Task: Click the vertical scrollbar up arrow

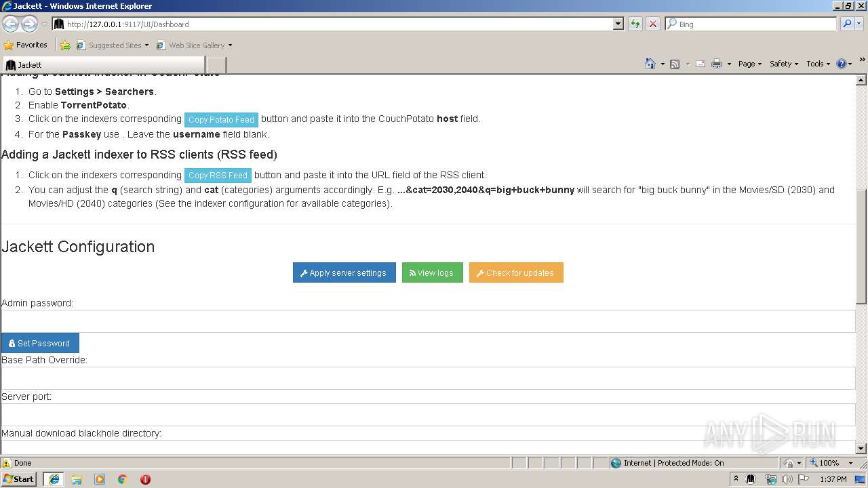Action: pyautogui.click(x=861, y=80)
